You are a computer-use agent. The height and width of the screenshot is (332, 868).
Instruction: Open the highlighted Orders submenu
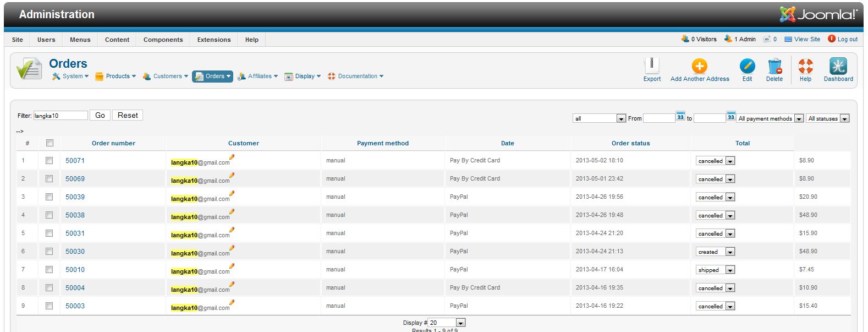(x=212, y=77)
